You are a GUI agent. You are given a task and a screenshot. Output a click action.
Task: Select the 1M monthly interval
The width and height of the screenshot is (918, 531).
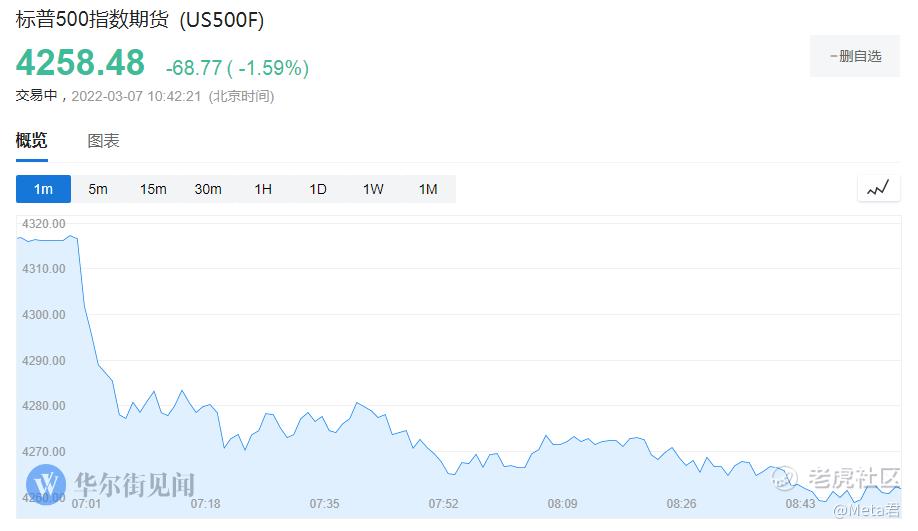pos(428,189)
